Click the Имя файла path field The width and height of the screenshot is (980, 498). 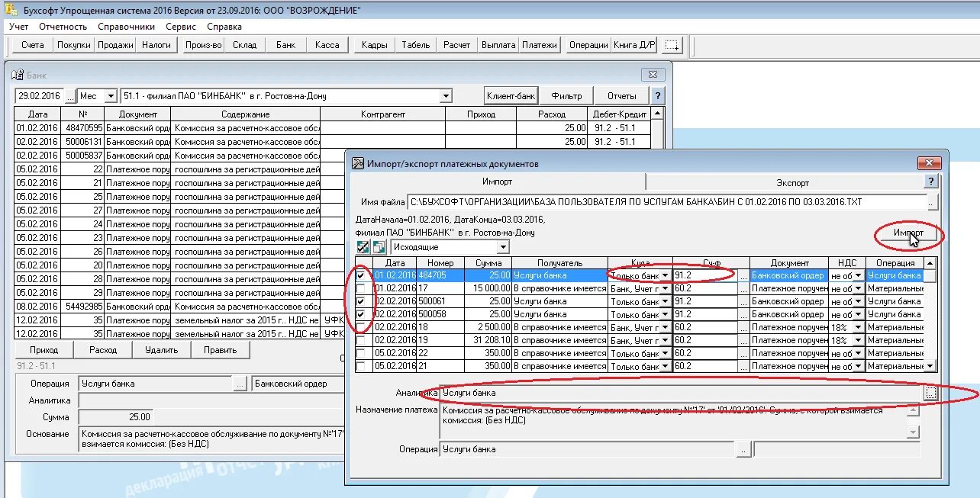click(666, 203)
